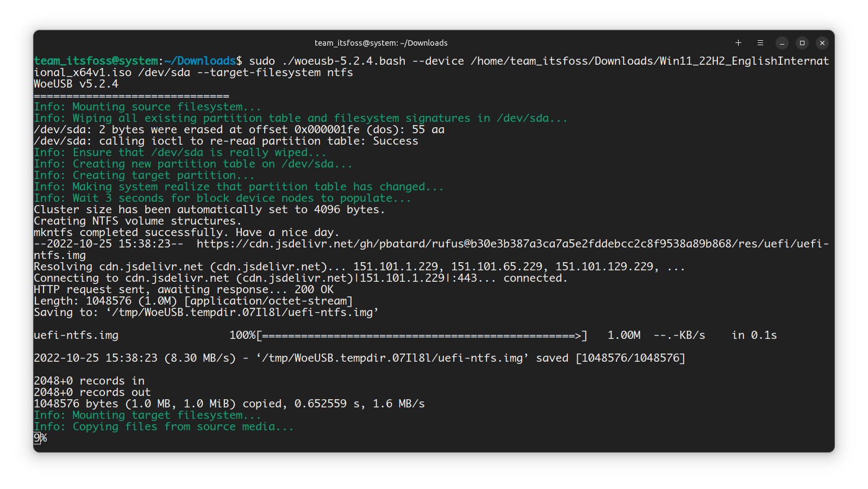The height and width of the screenshot is (489, 868).
Task: Click the 'Connecting to cdn.jsdelivr.net' line
Action: pyautogui.click(x=301, y=278)
